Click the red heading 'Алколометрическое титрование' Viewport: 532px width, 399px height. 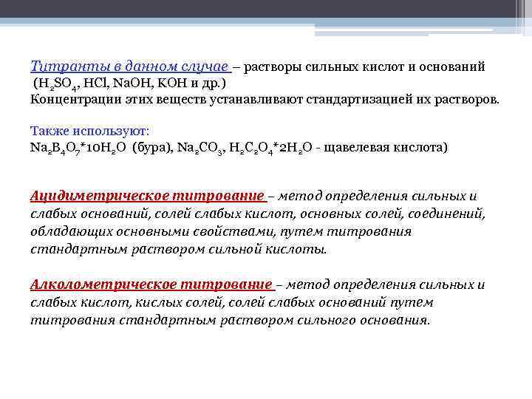151,284
